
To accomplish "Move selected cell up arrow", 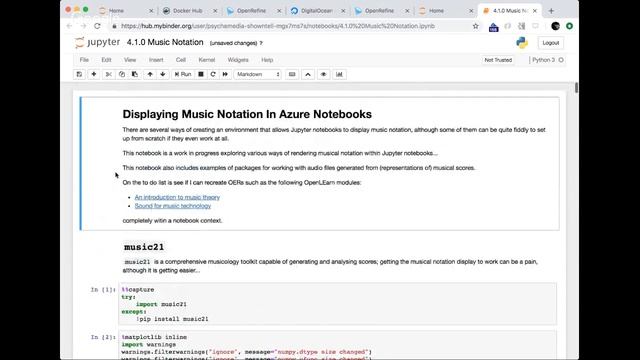I will 150,74.
